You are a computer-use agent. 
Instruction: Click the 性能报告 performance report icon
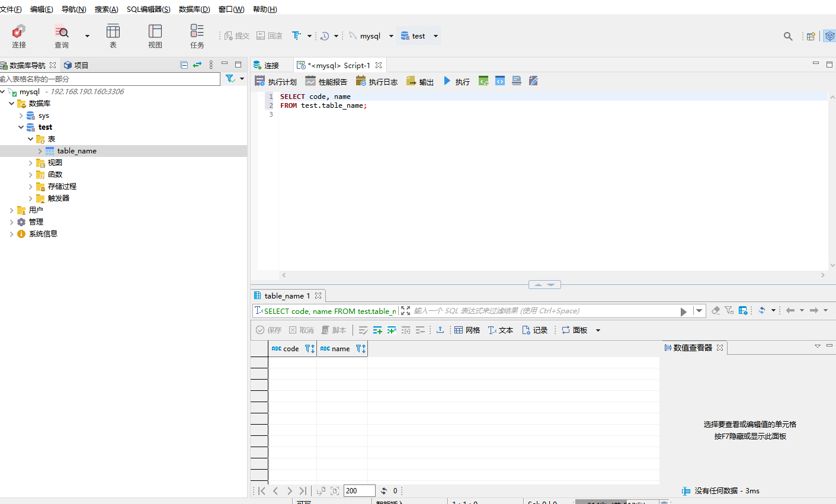coord(326,82)
